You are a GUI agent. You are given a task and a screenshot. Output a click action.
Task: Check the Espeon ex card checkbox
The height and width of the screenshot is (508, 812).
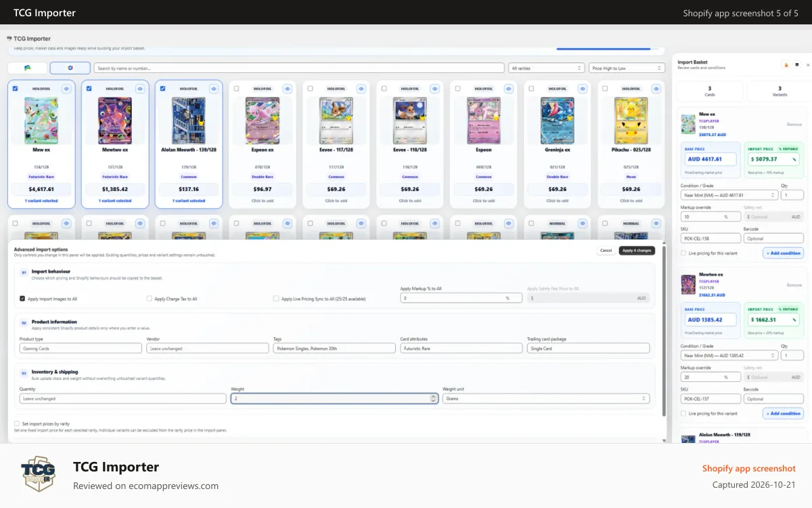point(237,88)
